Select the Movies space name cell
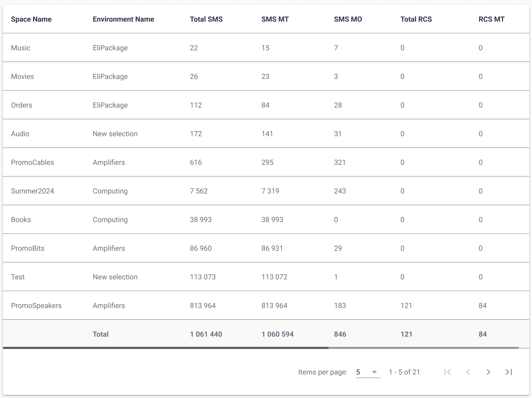The width and height of the screenshot is (532, 398). [x=22, y=76]
